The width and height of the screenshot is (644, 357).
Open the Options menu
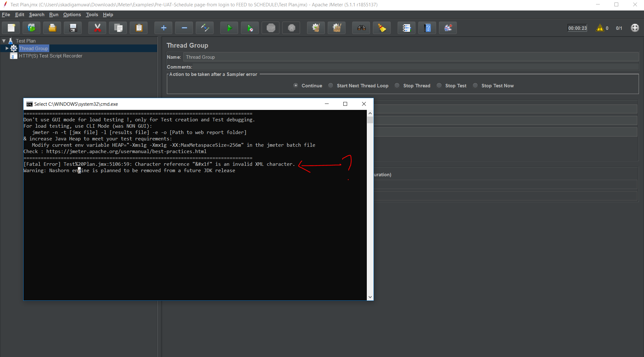[72, 15]
